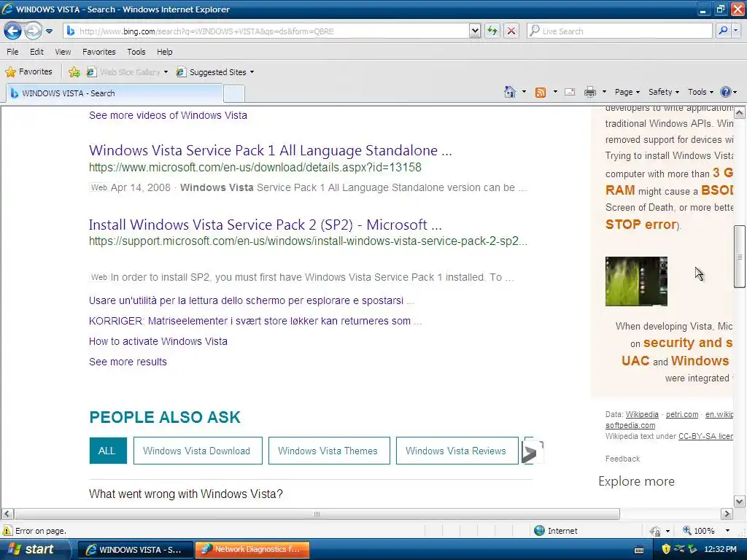The image size is (747, 560).
Task: Click the See more results link
Action: tap(128, 362)
